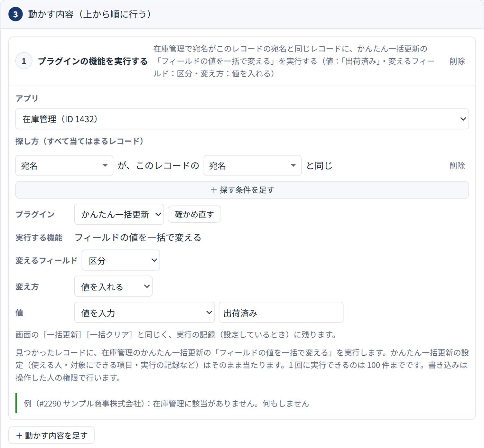Screen dimensions: 484x448
Task: Open the 宛名 dropdown before と同じ
Action: pos(252,166)
